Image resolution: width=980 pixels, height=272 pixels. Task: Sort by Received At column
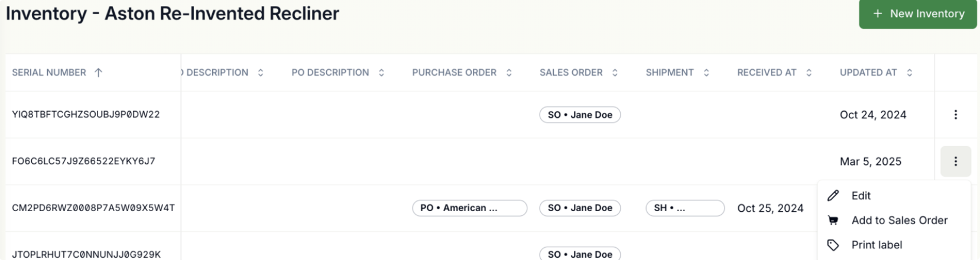point(809,73)
